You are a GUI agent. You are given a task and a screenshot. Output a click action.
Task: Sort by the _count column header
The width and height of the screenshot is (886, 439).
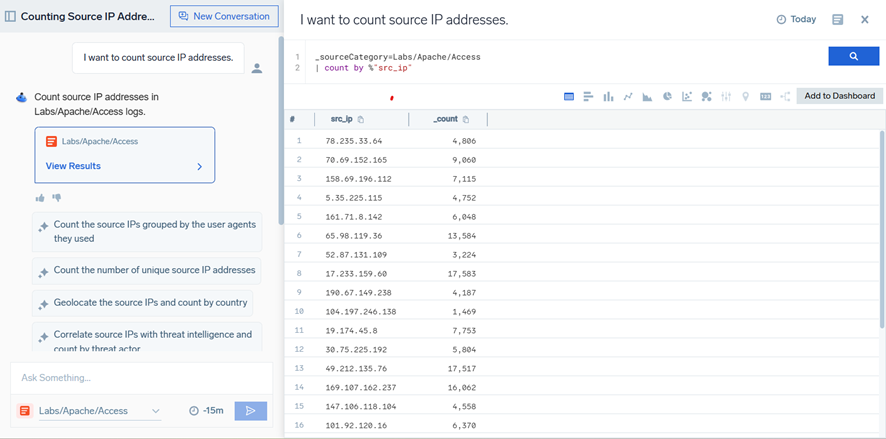pos(445,119)
